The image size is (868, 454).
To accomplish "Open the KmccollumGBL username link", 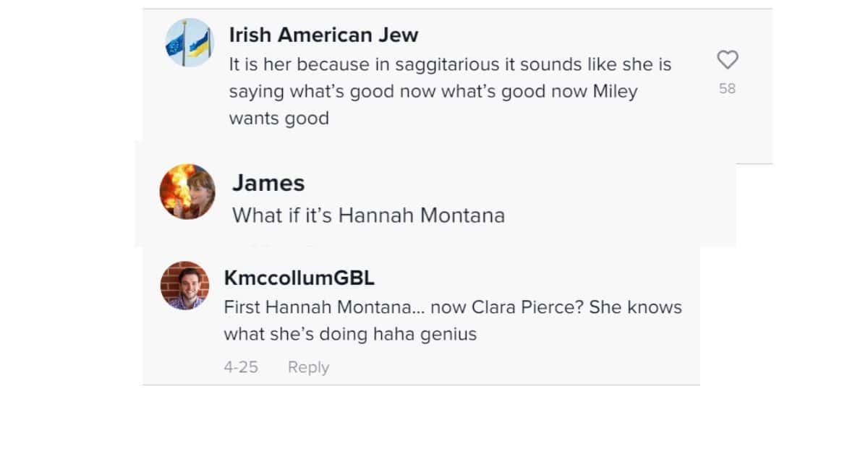I will pyautogui.click(x=299, y=278).
